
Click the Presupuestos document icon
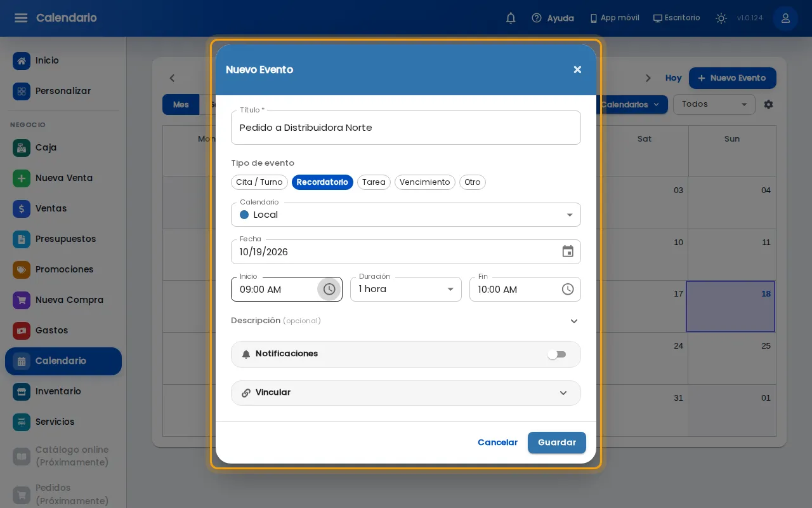pos(22,239)
